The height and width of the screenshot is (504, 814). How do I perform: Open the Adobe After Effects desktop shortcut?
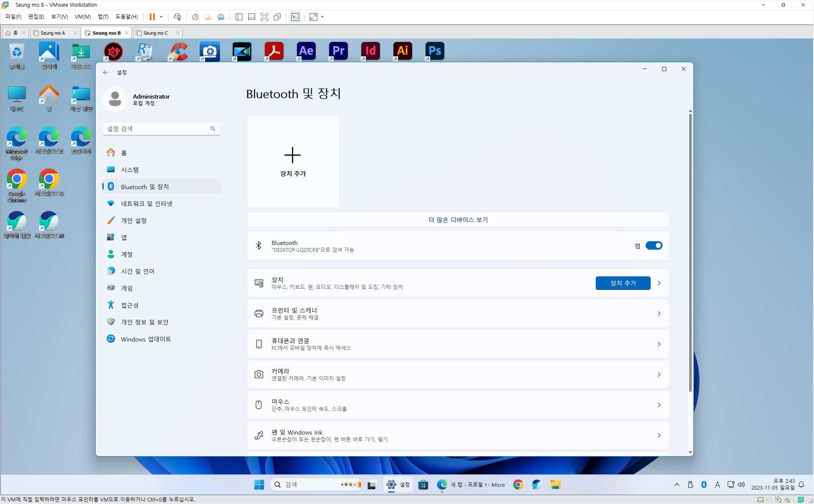coord(306,51)
